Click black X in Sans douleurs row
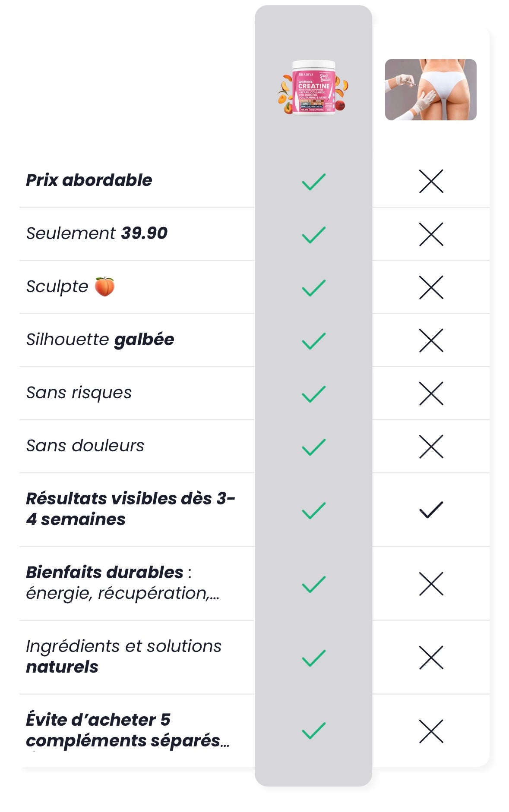Screen dimensions: 509x812 tap(431, 447)
